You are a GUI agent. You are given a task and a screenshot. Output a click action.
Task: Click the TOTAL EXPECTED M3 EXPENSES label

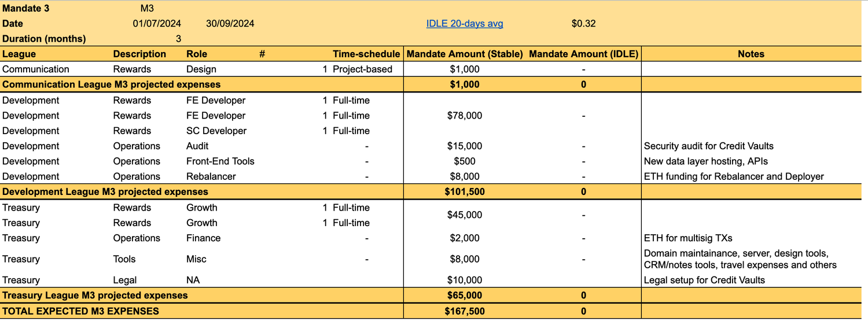80,311
